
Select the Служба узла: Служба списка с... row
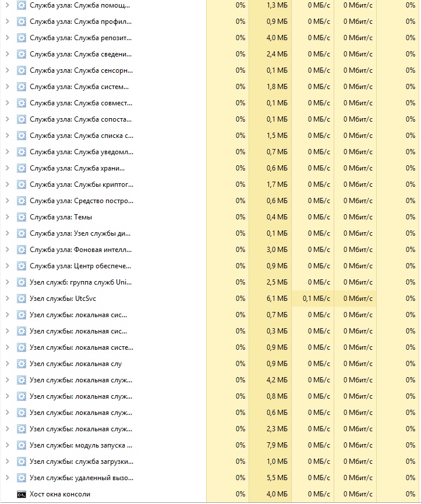(x=81, y=136)
